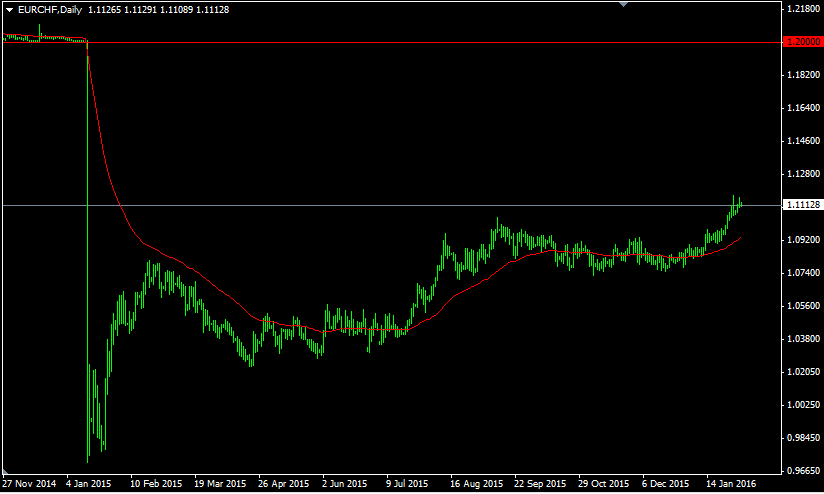Click the 1.02050 price axis label
This screenshot has height=494, width=824.
(803, 372)
